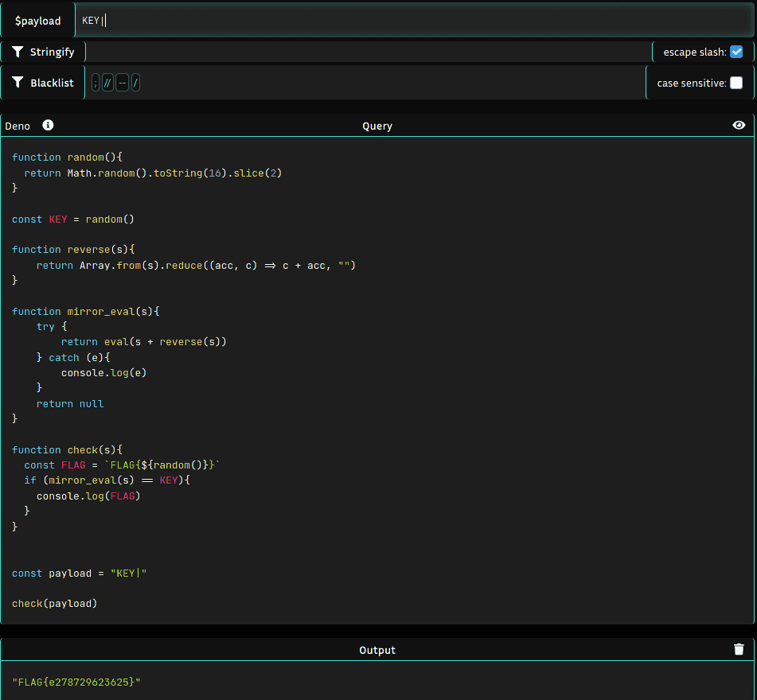Viewport: 757px width, 700px height.
Task: Click the Blacklist funnel filter icon
Action: pyautogui.click(x=18, y=82)
